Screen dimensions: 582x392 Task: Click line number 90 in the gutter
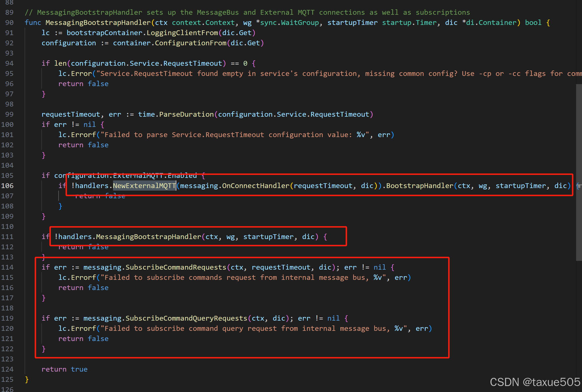point(9,22)
